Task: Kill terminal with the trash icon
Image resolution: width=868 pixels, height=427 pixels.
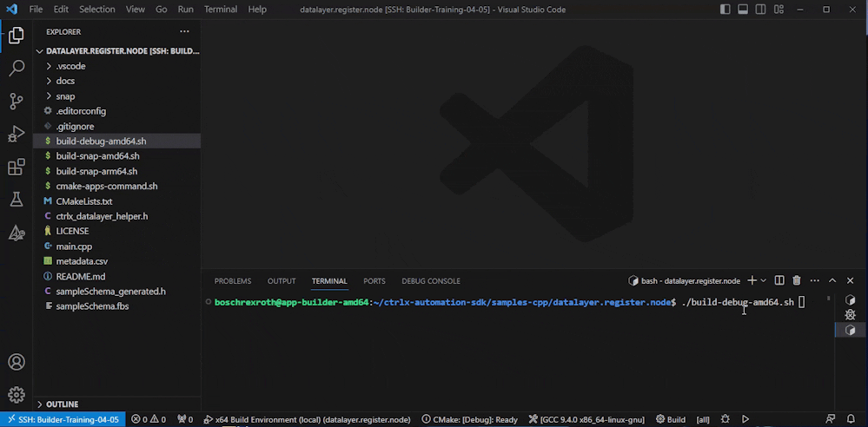Action: tap(797, 280)
